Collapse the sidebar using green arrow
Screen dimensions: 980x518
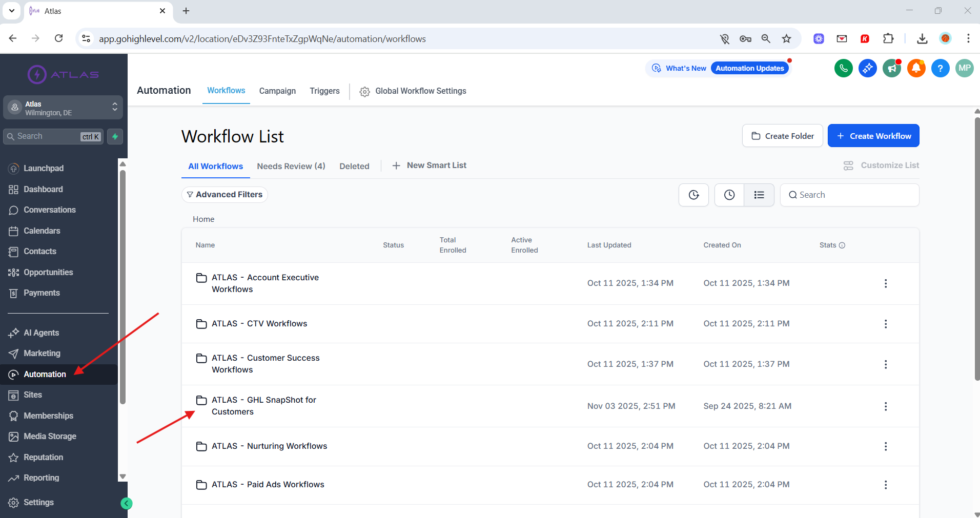click(126, 503)
